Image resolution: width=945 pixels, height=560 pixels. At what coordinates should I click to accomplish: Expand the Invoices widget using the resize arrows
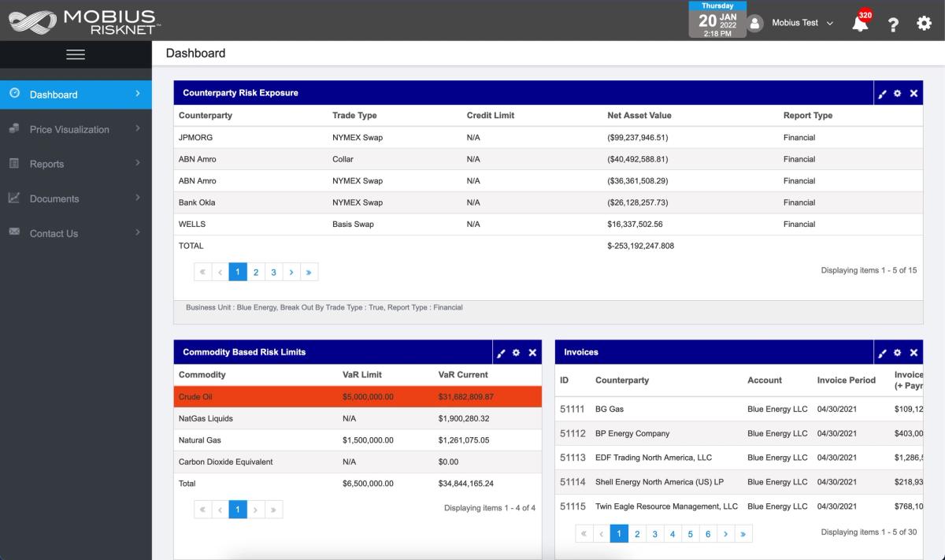(x=883, y=352)
